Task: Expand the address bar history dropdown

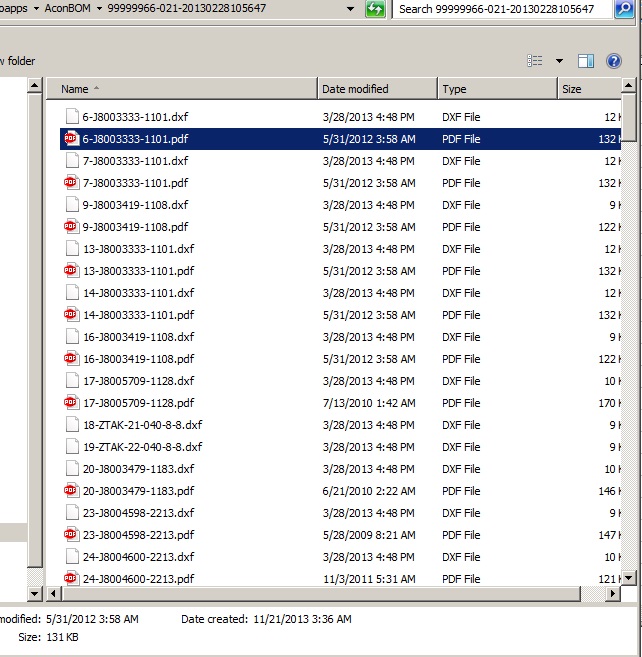Action: click(351, 9)
